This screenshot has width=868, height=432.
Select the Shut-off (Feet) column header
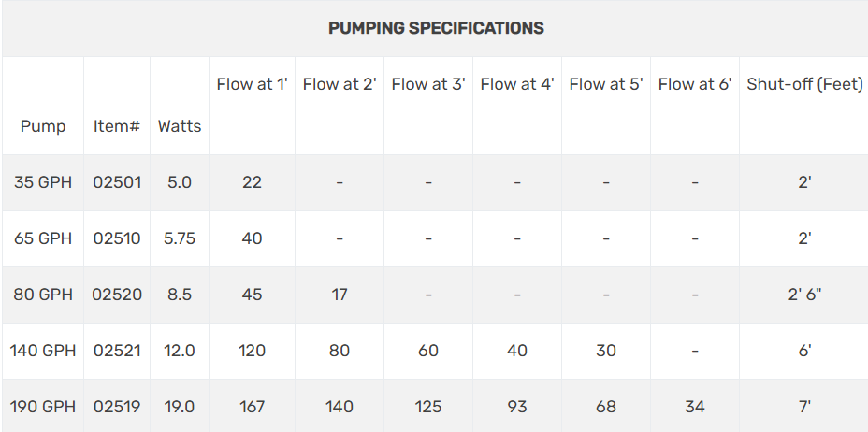point(804,85)
